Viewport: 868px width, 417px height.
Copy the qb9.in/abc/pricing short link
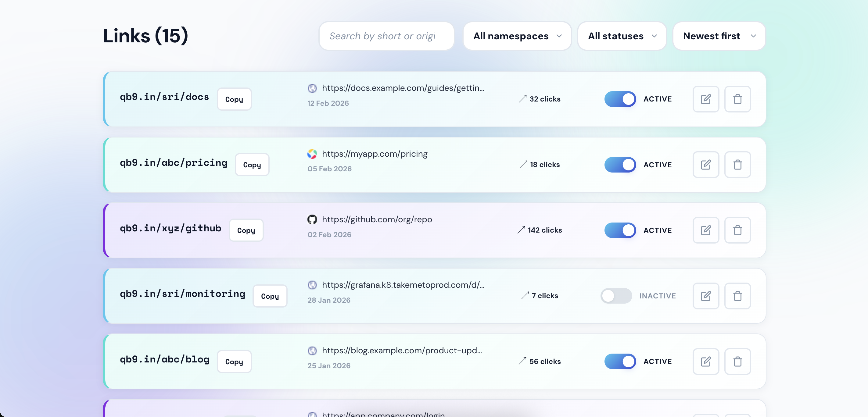coord(252,165)
